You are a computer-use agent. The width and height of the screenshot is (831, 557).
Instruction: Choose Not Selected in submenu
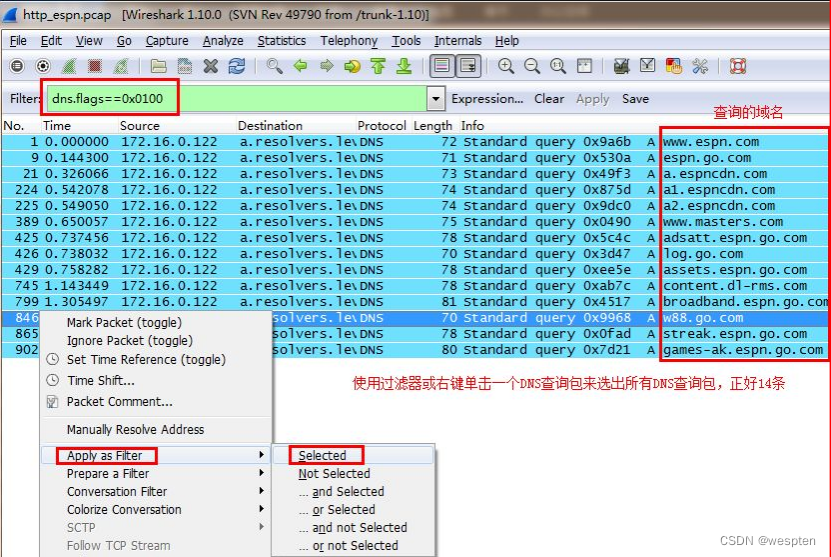pyautogui.click(x=353, y=473)
